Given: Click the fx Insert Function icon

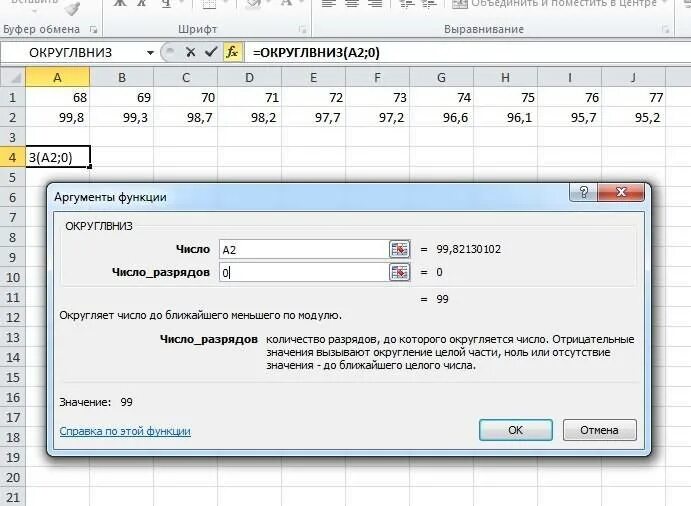Looking at the screenshot, I should pos(232,52).
